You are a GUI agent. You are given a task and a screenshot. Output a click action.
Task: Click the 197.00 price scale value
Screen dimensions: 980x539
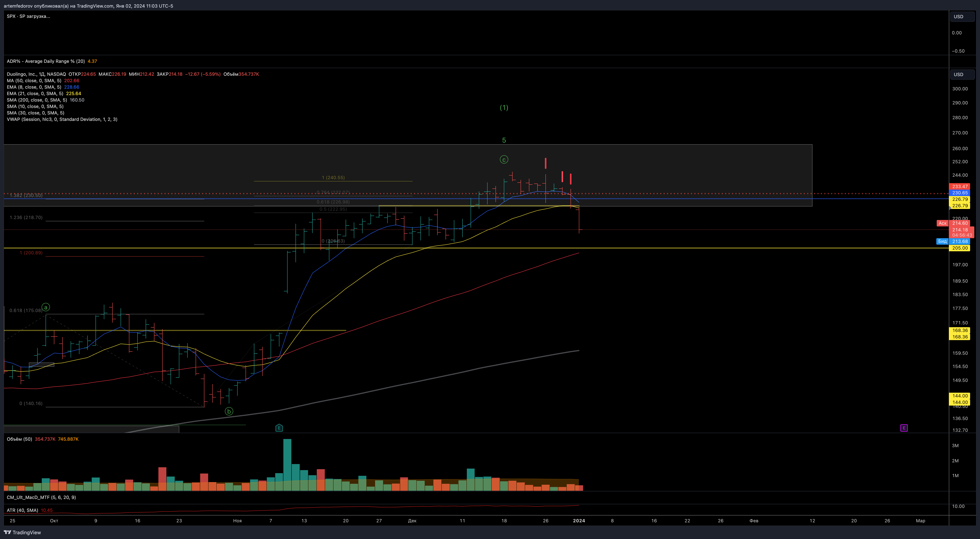[x=960, y=265]
